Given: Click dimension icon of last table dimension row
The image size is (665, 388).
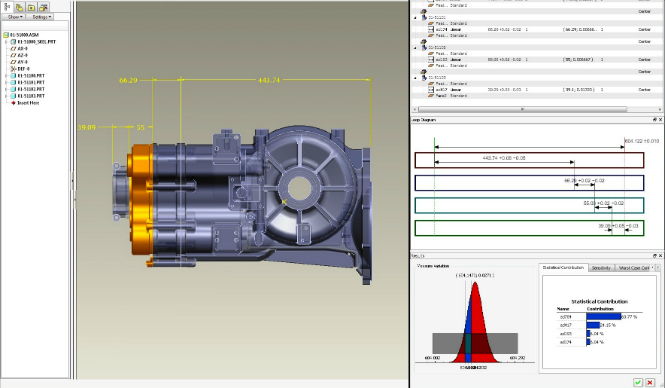Looking at the screenshot, I should click(431, 90).
